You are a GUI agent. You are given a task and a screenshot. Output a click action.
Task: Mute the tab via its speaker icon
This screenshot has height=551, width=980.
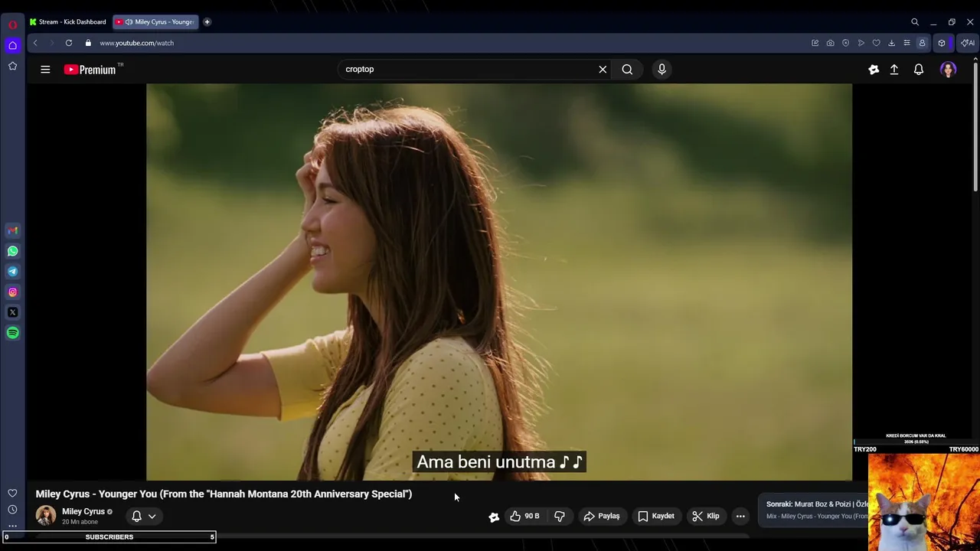click(129, 22)
